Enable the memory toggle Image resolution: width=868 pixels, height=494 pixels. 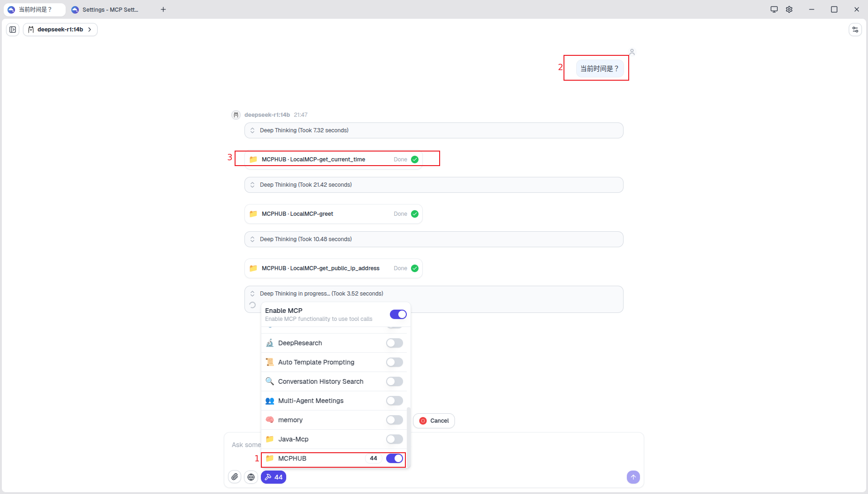394,420
